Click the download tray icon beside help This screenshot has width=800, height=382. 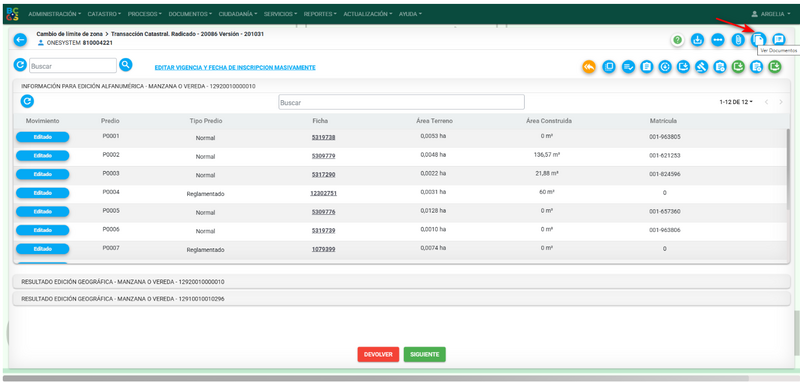(x=697, y=40)
